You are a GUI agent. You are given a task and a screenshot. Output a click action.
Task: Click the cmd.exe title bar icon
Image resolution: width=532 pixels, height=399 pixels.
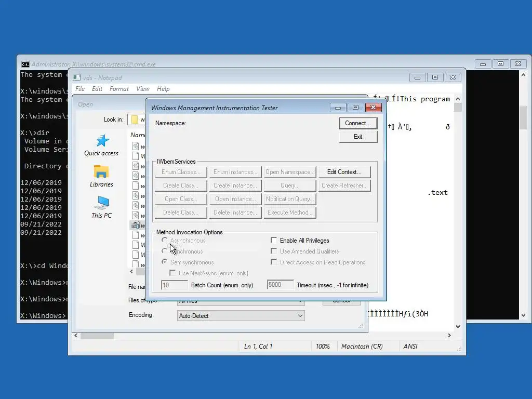coord(25,64)
